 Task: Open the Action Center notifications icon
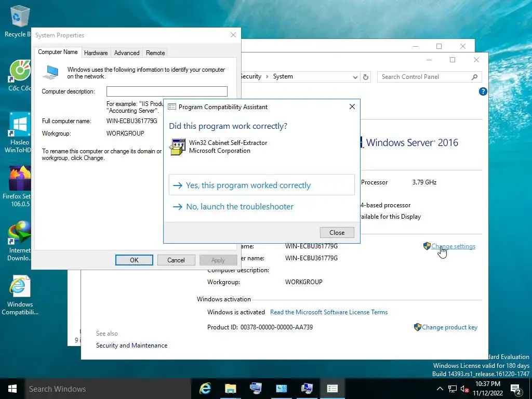[516, 389]
